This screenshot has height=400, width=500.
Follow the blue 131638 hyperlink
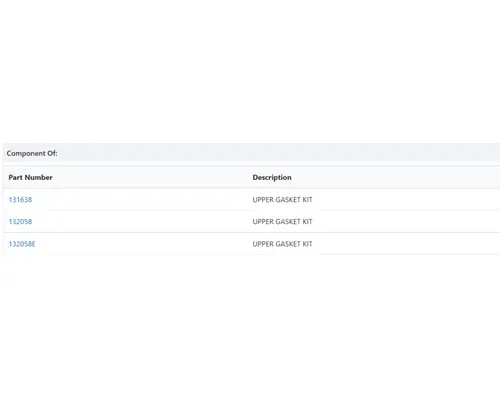[x=20, y=200]
